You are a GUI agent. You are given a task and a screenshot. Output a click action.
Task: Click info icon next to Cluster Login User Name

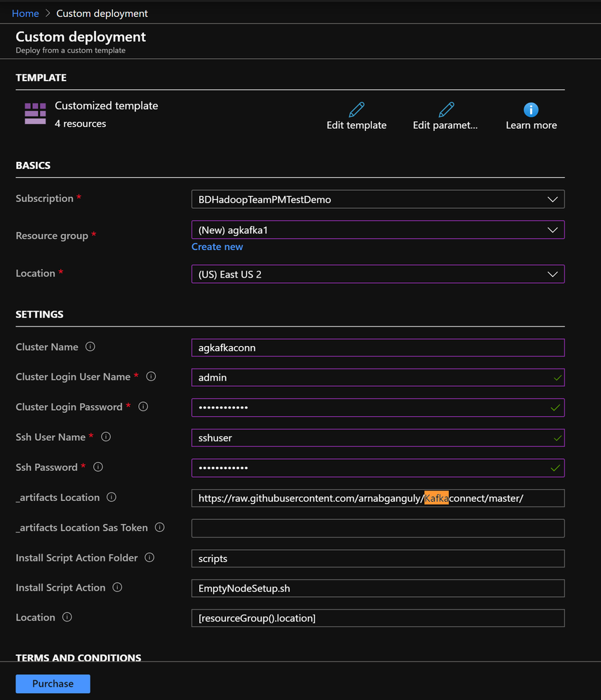[x=151, y=377]
